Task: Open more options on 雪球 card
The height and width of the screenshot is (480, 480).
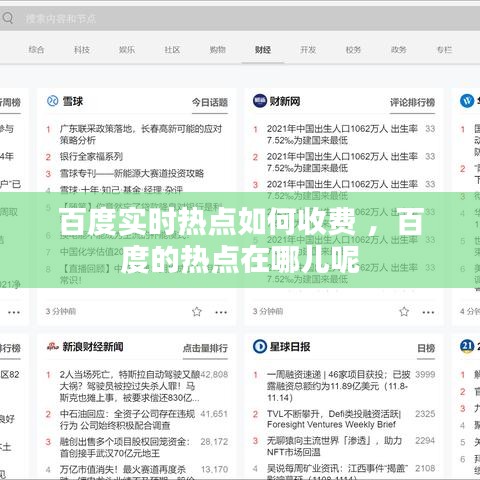Action: (221, 312)
